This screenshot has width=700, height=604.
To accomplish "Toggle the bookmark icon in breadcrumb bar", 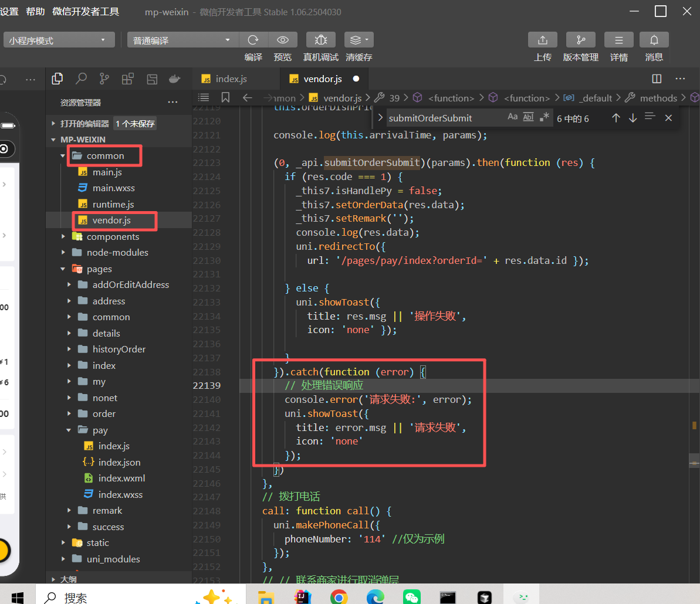I will point(225,98).
